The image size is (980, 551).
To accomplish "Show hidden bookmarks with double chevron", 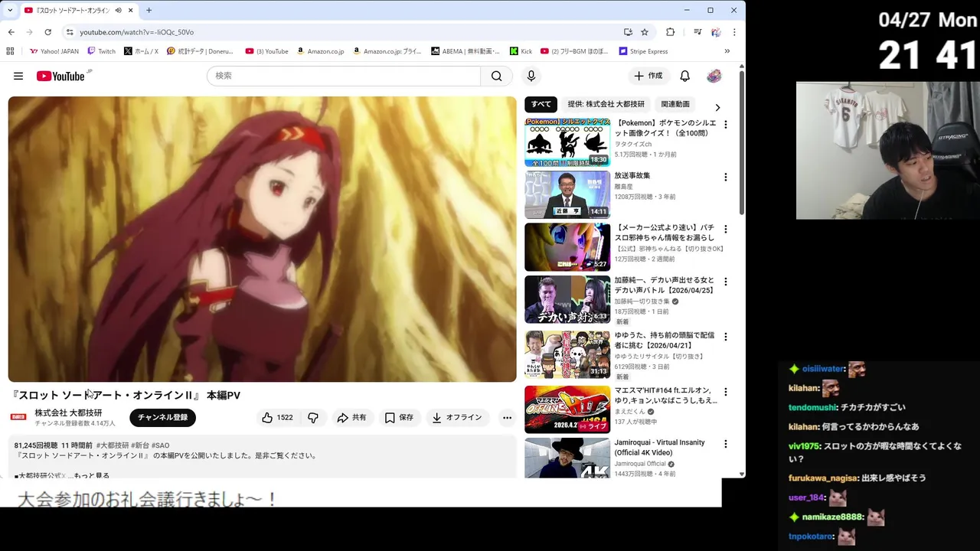I will click(727, 51).
